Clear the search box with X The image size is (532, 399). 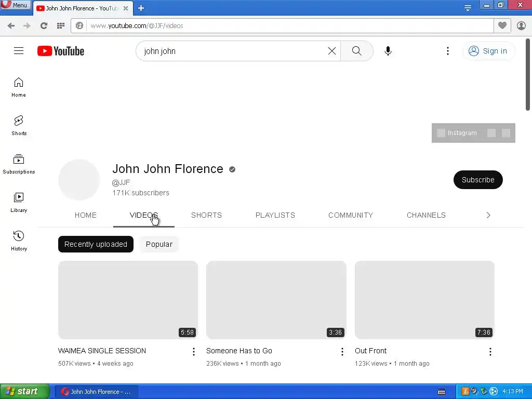[332, 51]
